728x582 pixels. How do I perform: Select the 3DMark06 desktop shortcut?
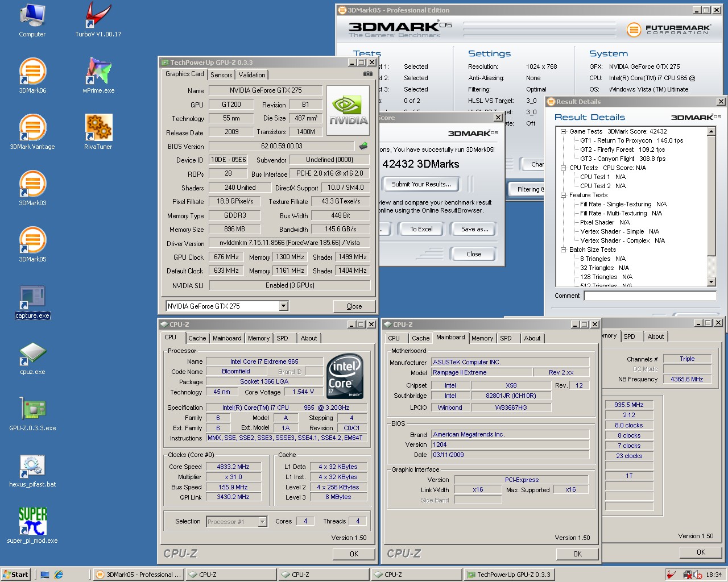coord(32,76)
